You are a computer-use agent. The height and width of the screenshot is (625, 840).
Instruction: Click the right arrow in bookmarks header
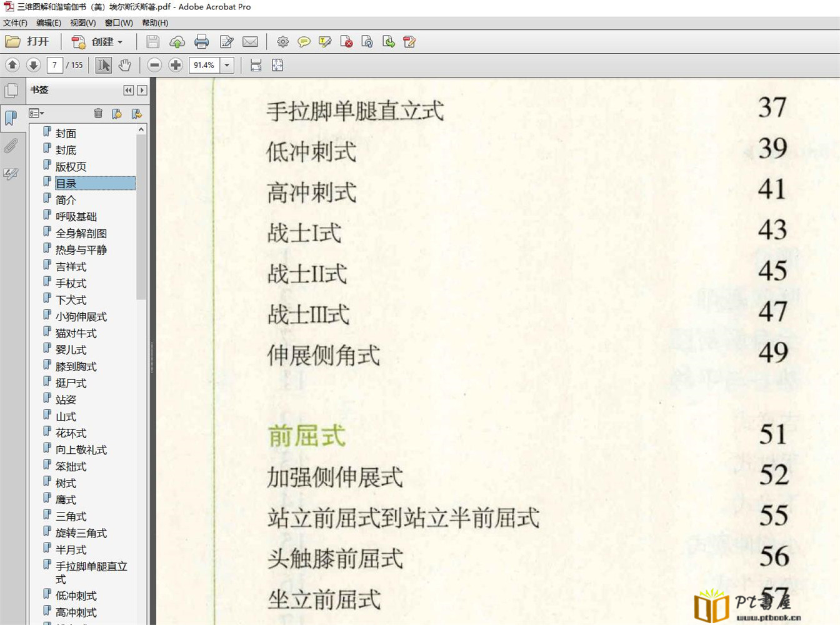pos(142,90)
